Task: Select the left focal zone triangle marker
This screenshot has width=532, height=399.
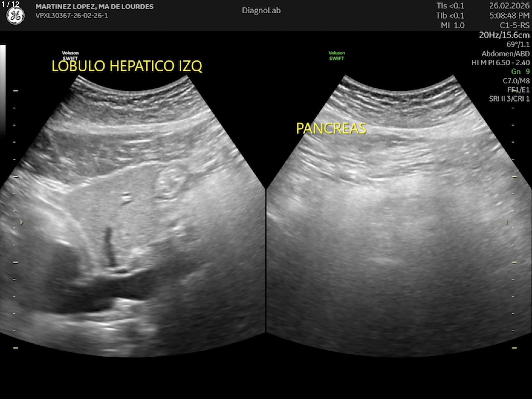Action: (21, 222)
